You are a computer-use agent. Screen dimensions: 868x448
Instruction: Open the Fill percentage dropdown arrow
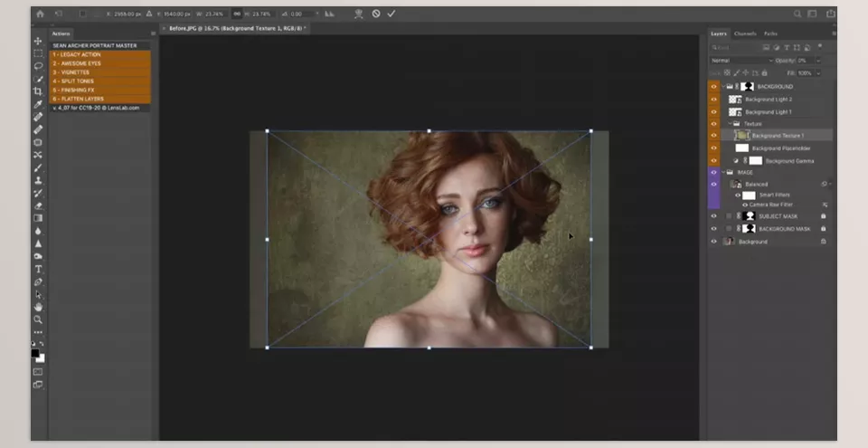point(818,73)
